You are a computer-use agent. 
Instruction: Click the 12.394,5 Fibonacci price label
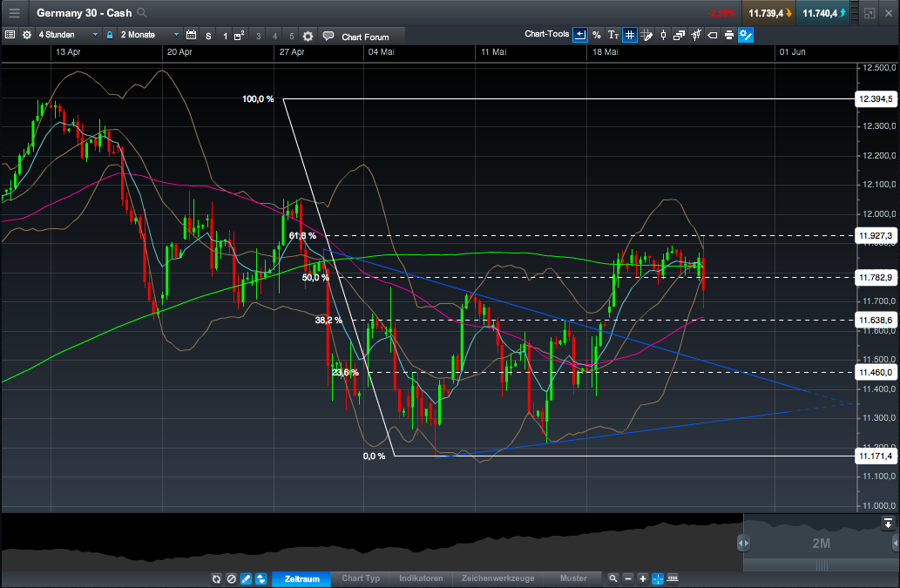coord(876,99)
